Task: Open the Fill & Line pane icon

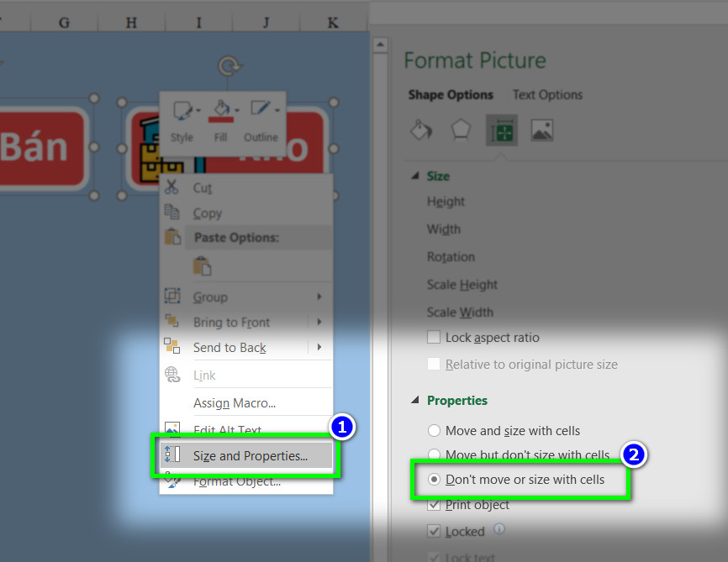Action: coord(421,130)
